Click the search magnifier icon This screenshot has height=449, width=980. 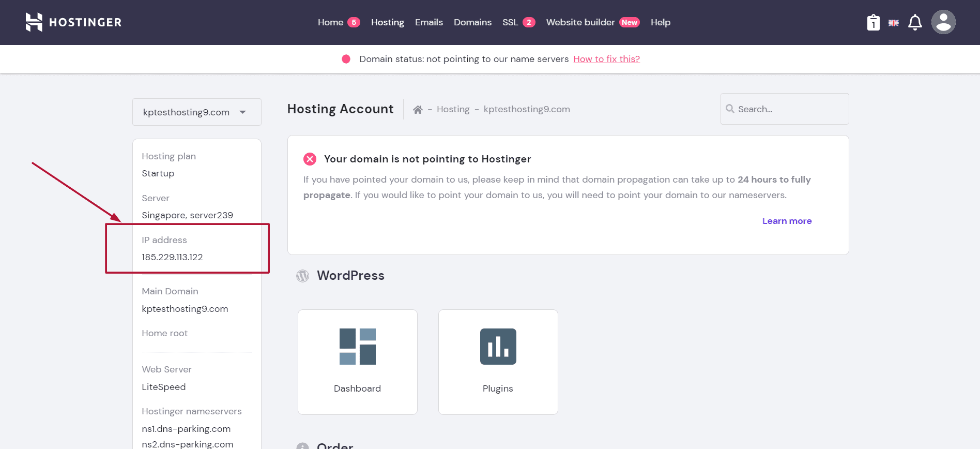click(730, 109)
